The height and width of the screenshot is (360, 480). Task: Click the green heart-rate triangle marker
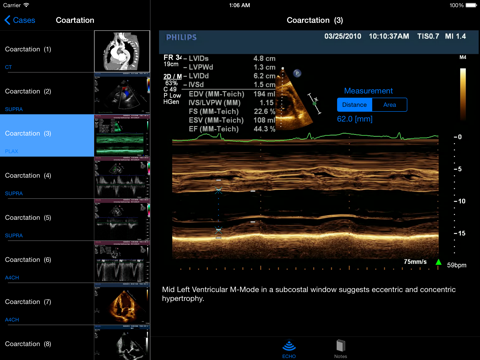[x=439, y=262]
